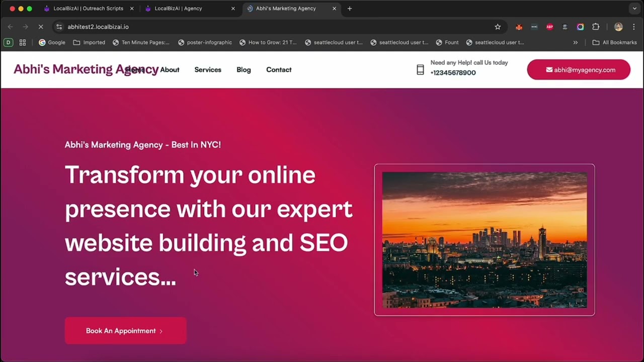The height and width of the screenshot is (362, 644).
Task: Open the apps grid in bookmarks bar
Action: tap(23, 42)
